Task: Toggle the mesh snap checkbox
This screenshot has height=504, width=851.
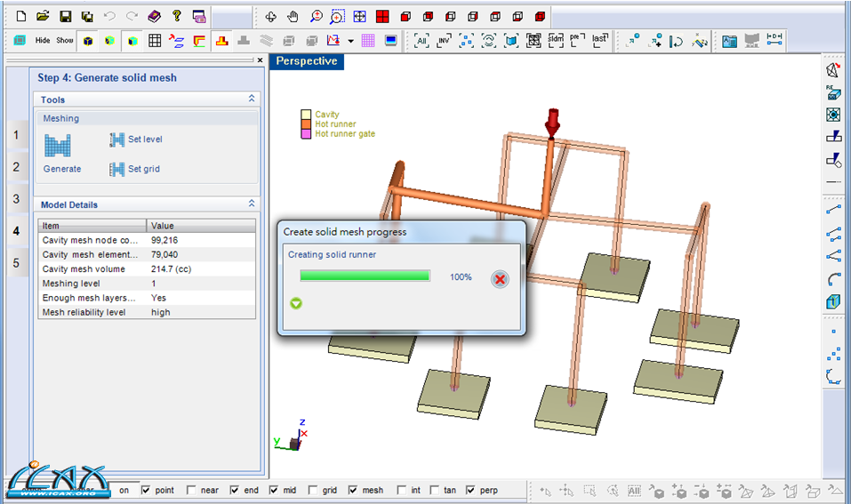Action: pos(353,490)
